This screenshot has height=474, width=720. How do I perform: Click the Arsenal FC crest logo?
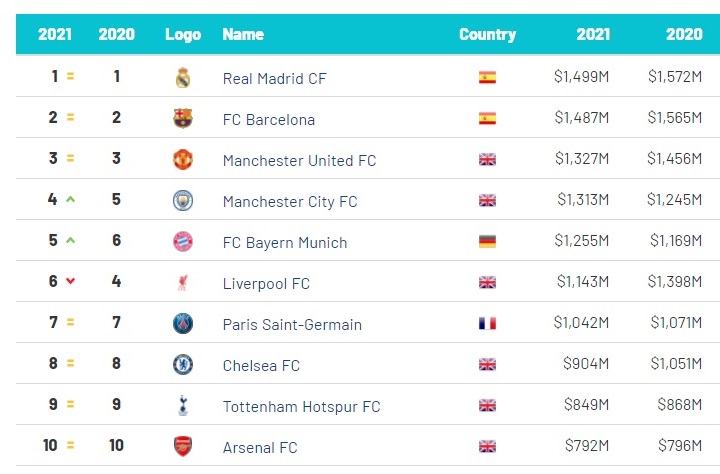point(183,446)
